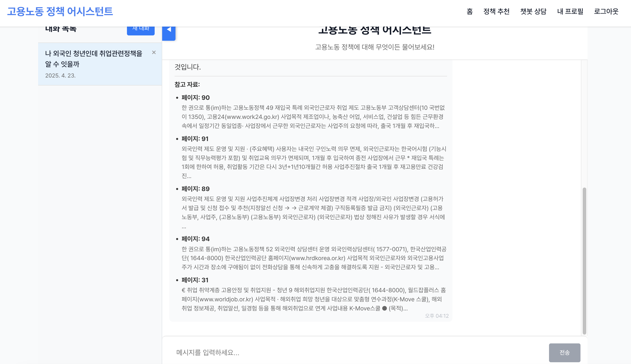
Task: Select the 나 외국인 청년인데 conversation
Action: 100,64
